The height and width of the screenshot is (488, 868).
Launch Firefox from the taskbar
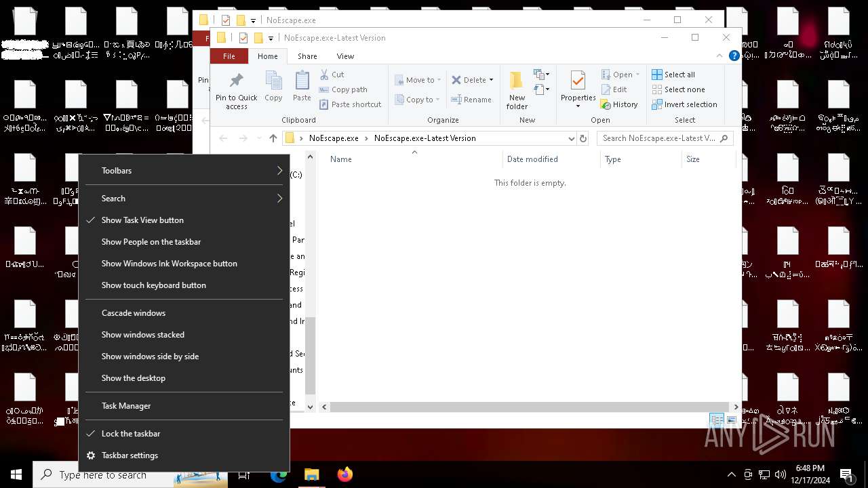(x=345, y=474)
